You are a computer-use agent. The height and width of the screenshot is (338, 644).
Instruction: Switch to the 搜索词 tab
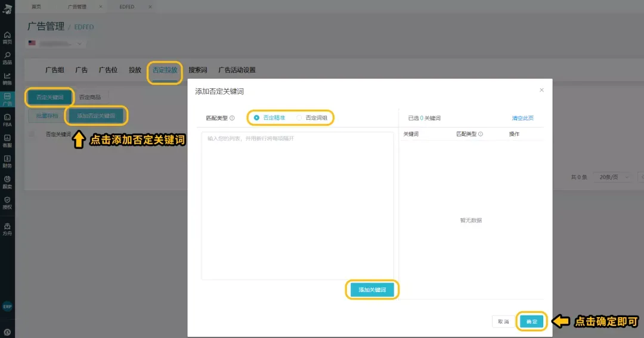tap(198, 70)
